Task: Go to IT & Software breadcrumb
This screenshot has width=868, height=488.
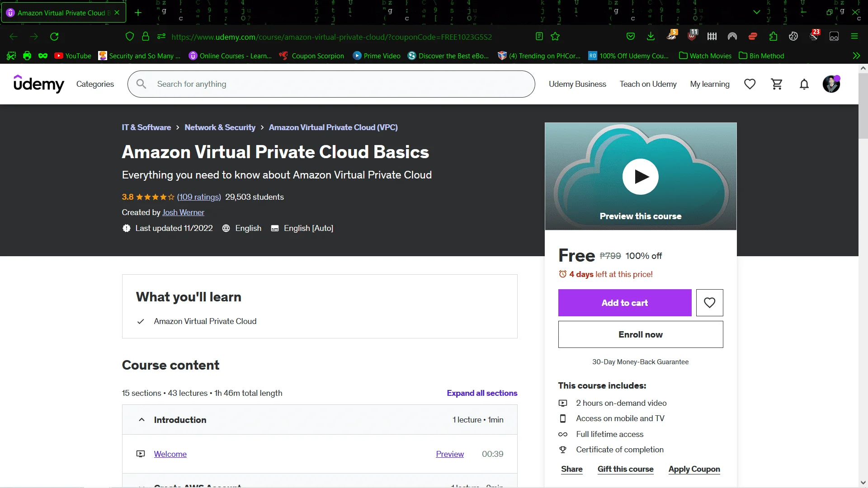Action: [x=146, y=127]
